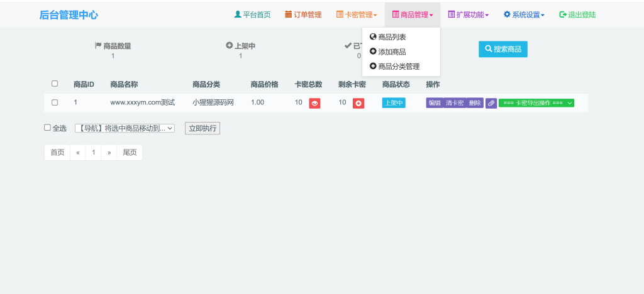Click the « previous page button
Viewport: 644px width, 294px height.
pyautogui.click(x=78, y=153)
